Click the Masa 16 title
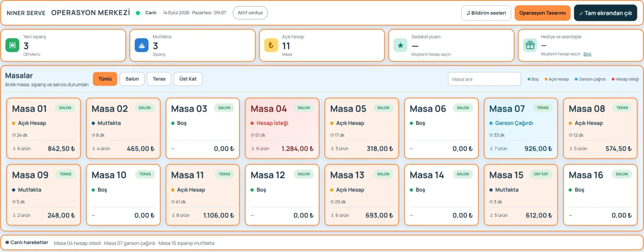 (586, 175)
